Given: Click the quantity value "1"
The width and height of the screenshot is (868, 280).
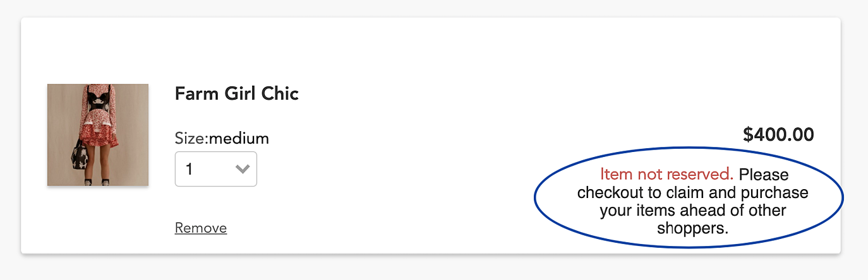Looking at the screenshot, I should 189,169.
